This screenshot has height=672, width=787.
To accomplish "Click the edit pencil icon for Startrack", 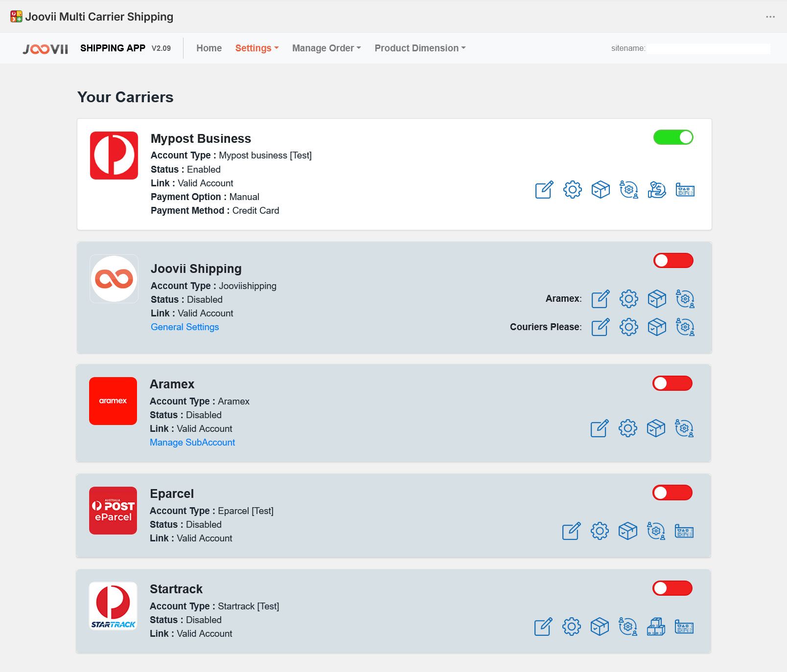I will click(543, 627).
